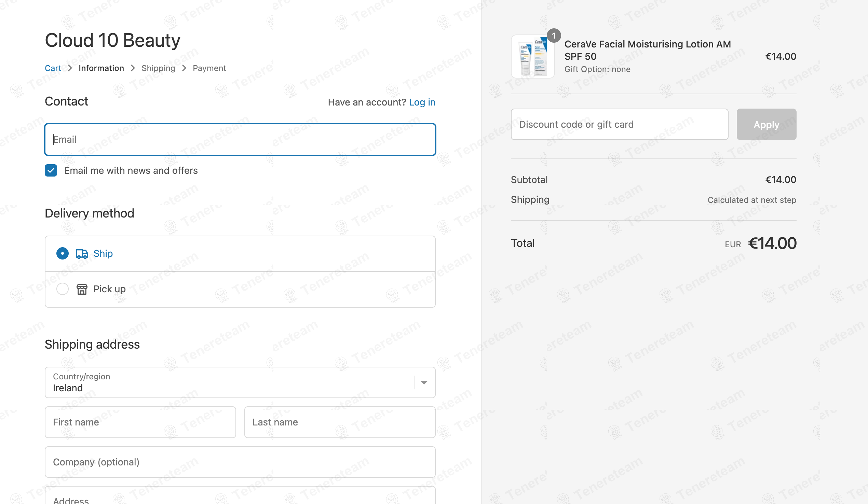868x504 pixels.
Task: Click the Last name field
Action: pos(340,422)
